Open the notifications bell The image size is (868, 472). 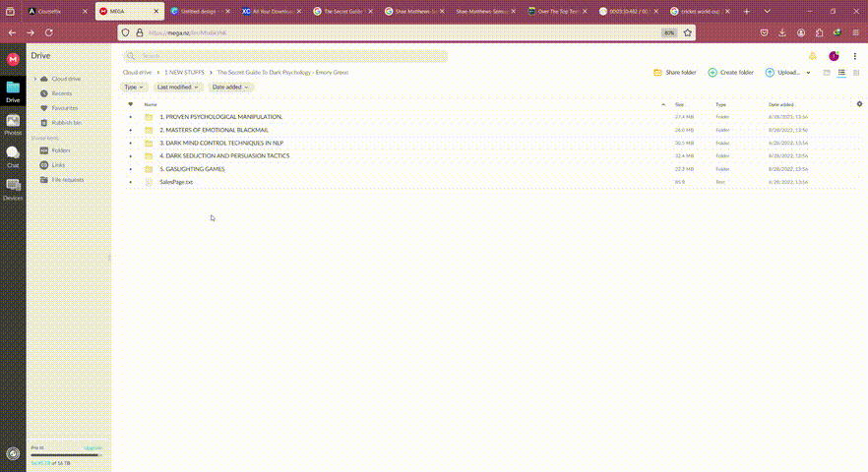(812, 56)
